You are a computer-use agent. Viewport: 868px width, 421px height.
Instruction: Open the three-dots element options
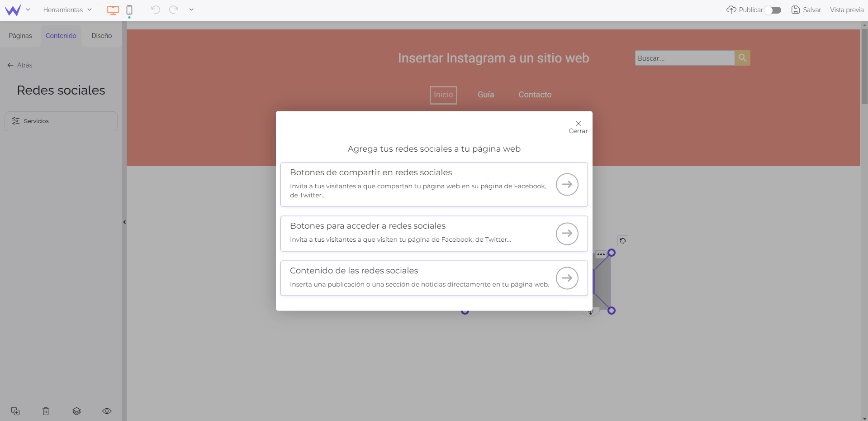[601, 254]
